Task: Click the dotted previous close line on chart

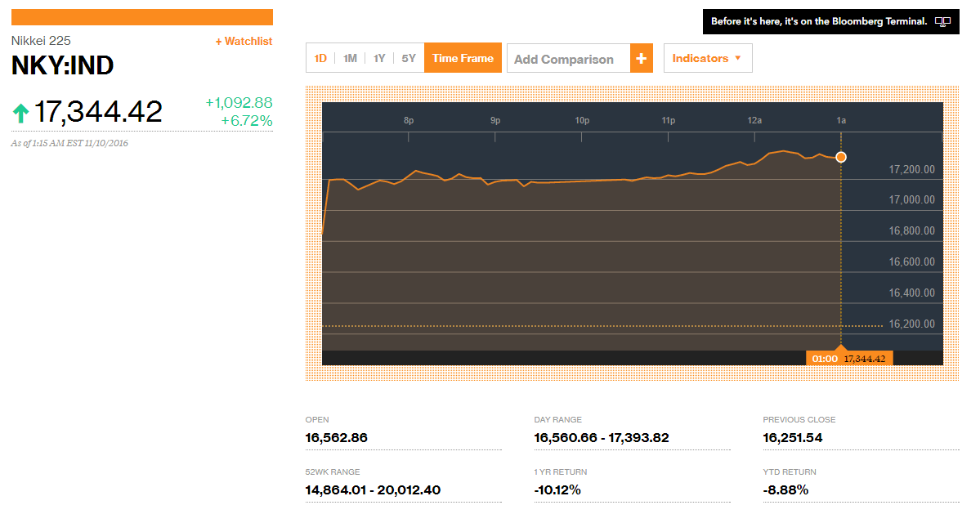Action: pyautogui.click(x=572, y=326)
